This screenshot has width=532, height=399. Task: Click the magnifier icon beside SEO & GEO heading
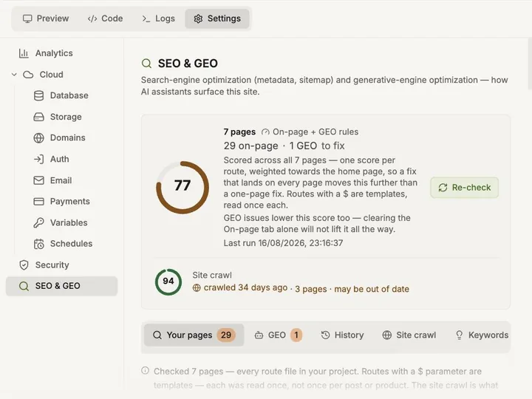click(146, 64)
